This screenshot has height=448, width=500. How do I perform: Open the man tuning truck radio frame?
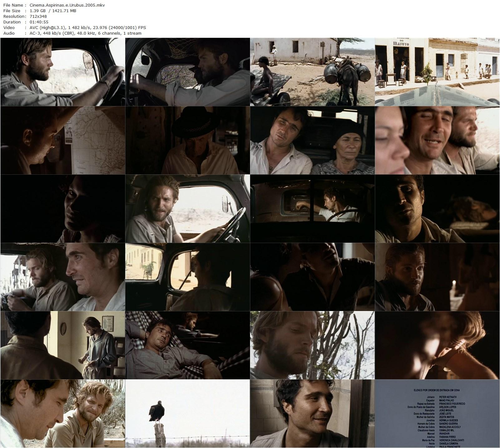[x=312, y=208]
